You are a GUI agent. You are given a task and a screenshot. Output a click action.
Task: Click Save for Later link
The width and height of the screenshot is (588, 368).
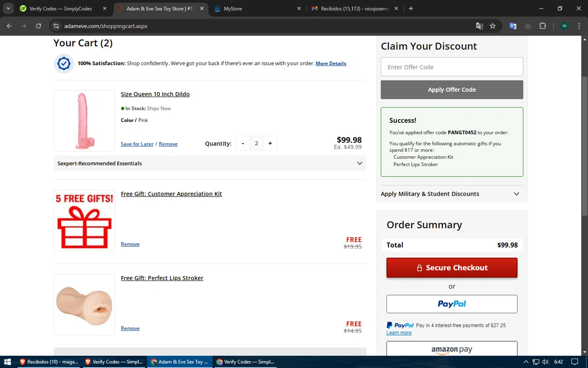(137, 144)
